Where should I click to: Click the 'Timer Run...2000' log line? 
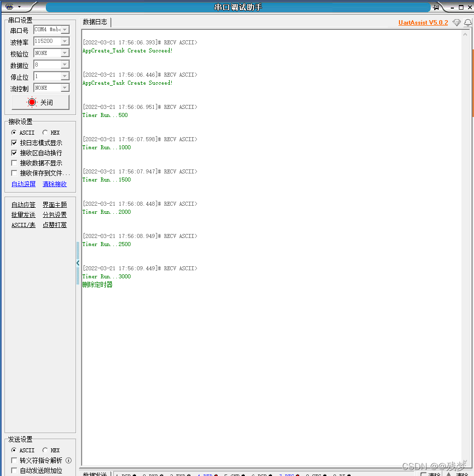(107, 212)
